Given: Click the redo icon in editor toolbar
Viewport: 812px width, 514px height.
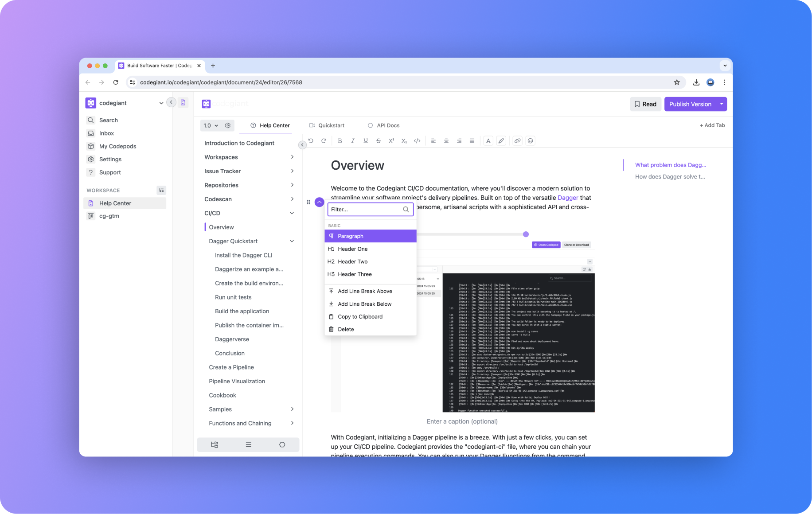Looking at the screenshot, I should (x=324, y=141).
